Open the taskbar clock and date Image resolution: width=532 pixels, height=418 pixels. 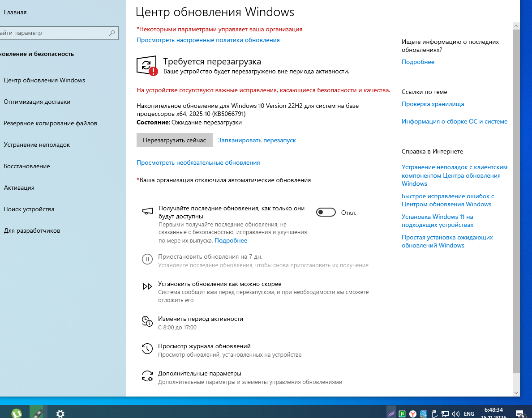[x=493, y=413]
